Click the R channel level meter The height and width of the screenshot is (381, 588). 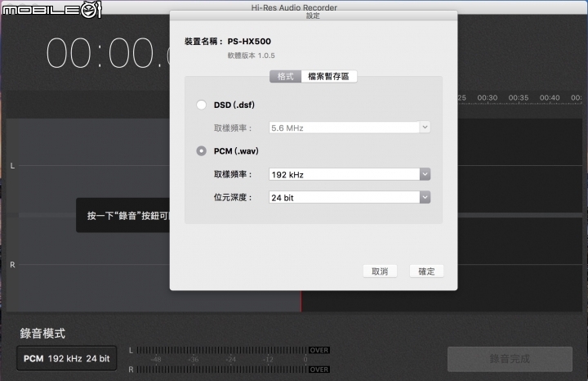pyautogui.click(x=221, y=370)
